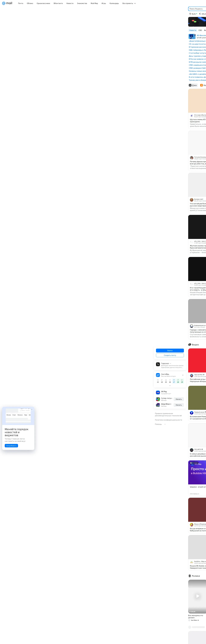Open the mail promo banner image
Image resolution: width=206 pixels, height=644 pixels.
197,22
